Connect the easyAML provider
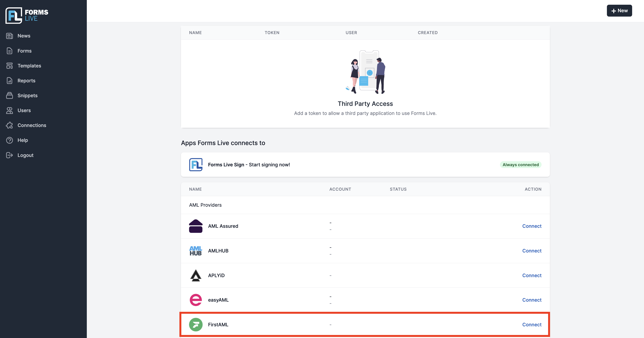 tap(532, 300)
